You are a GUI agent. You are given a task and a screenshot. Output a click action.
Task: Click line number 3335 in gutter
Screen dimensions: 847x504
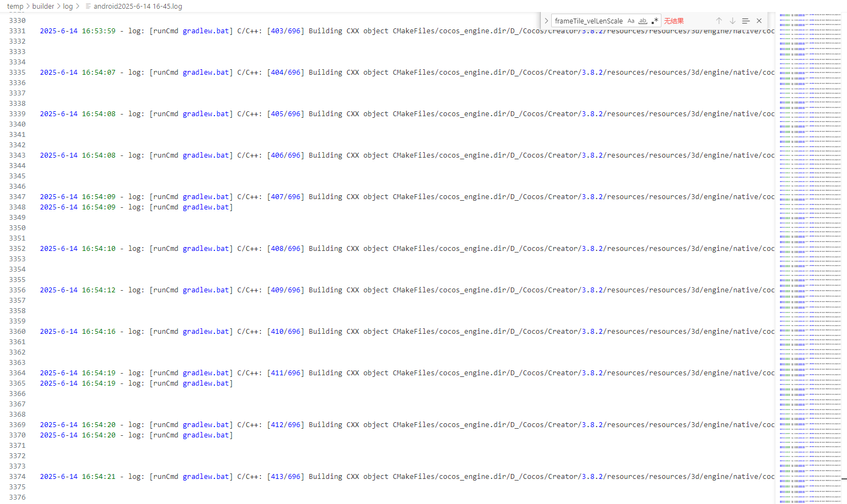pyautogui.click(x=17, y=73)
